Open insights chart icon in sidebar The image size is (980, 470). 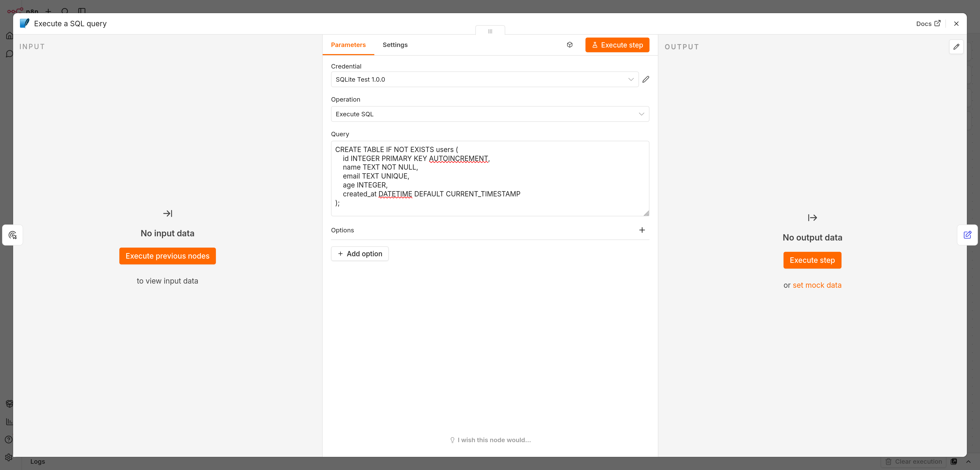pyautogui.click(x=9, y=422)
